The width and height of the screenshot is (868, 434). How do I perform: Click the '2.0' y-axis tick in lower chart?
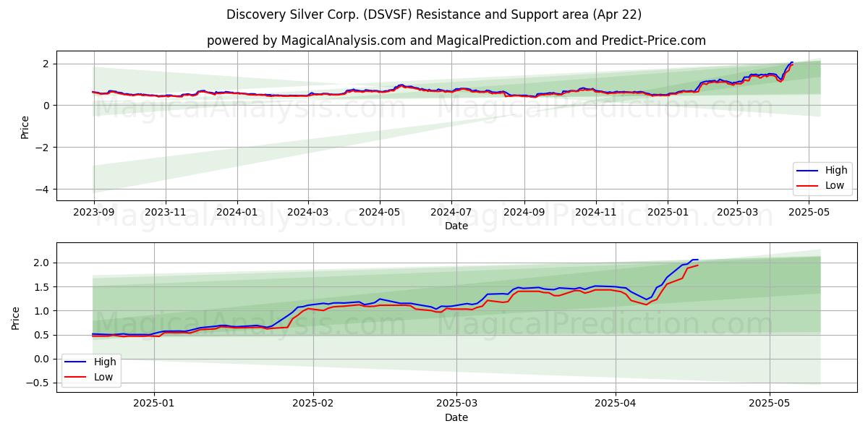(42, 263)
